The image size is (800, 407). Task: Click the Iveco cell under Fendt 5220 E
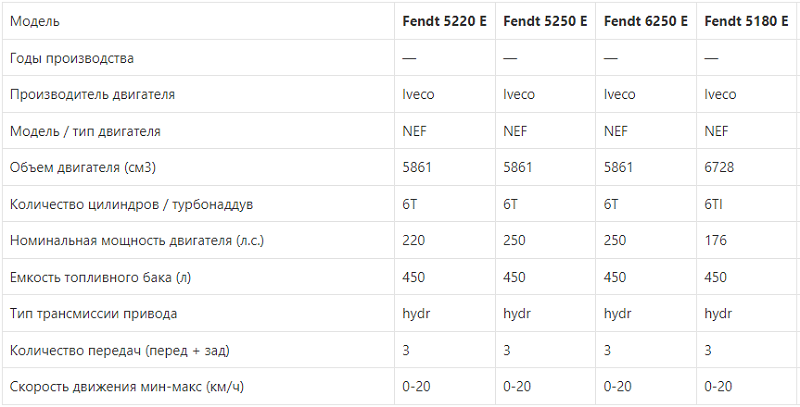(x=418, y=95)
